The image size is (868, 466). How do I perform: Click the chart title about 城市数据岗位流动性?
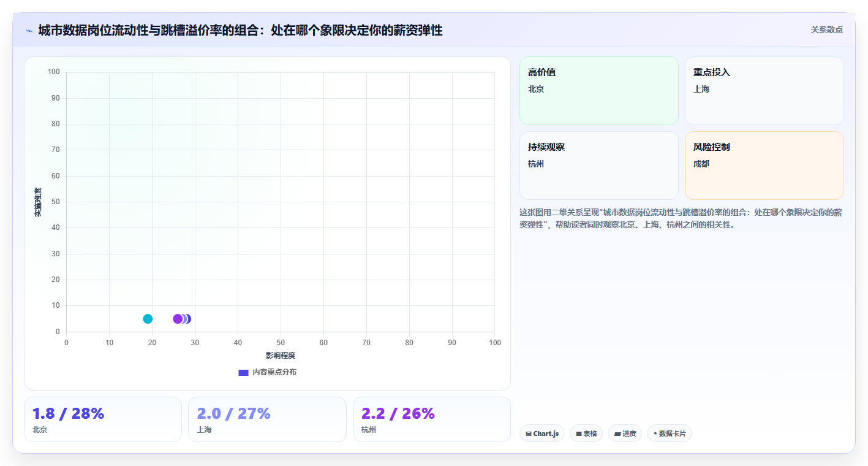240,30
